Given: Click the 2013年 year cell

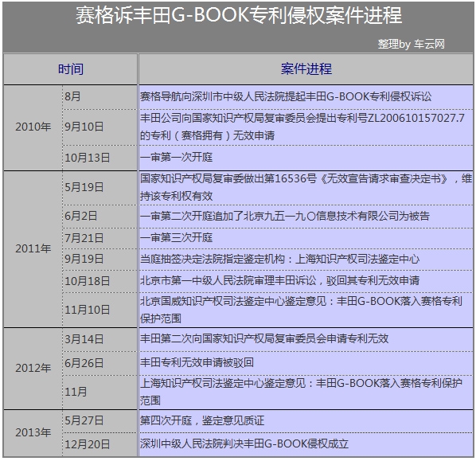Looking at the screenshot, I should 33,433.
